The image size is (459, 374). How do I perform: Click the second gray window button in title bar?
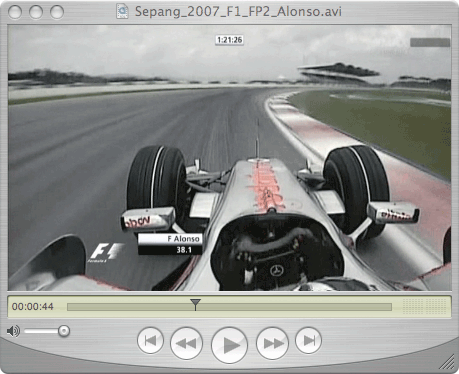pyautogui.click(x=36, y=12)
